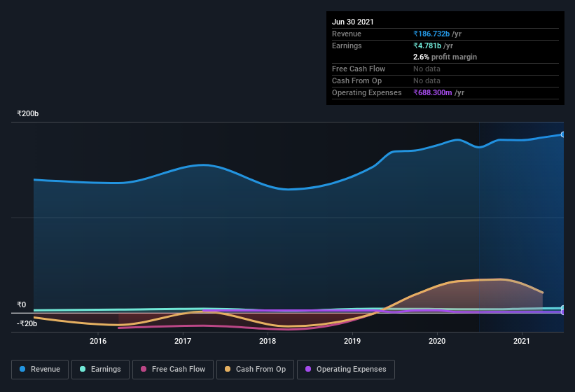Click the Revenue tooltip row label
The image size is (575, 392).
[347, 34]
